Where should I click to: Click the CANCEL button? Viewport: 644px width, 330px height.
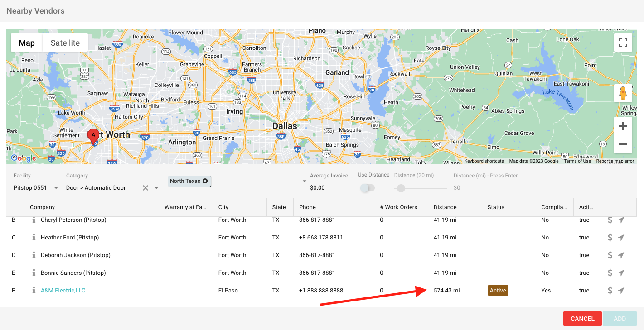pos(582,319)
